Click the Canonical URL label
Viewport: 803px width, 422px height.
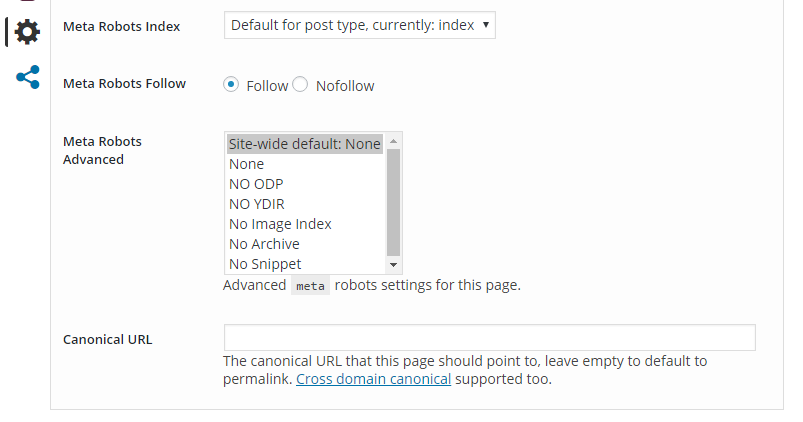click(x=108, y=340)
